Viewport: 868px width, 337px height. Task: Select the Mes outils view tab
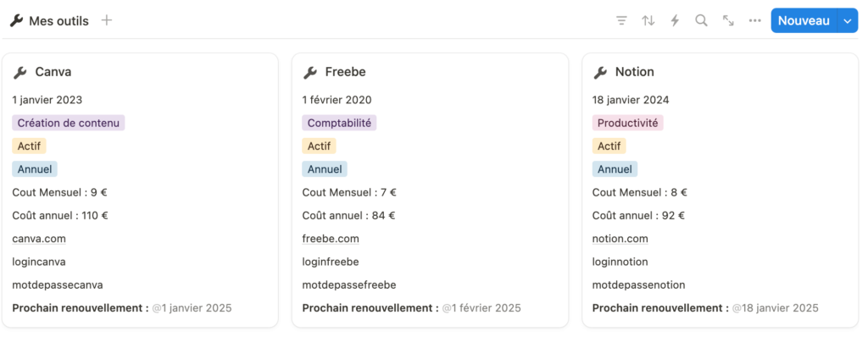[x=49, y=21]
